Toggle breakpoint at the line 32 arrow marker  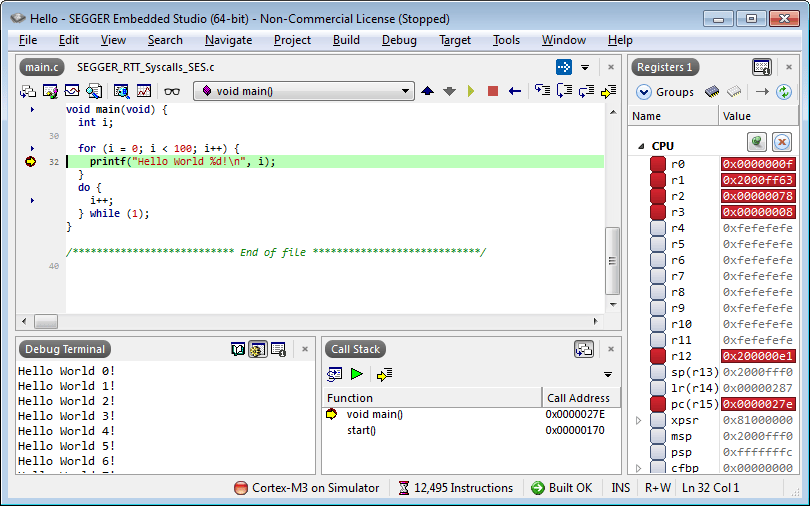point(30,162)
